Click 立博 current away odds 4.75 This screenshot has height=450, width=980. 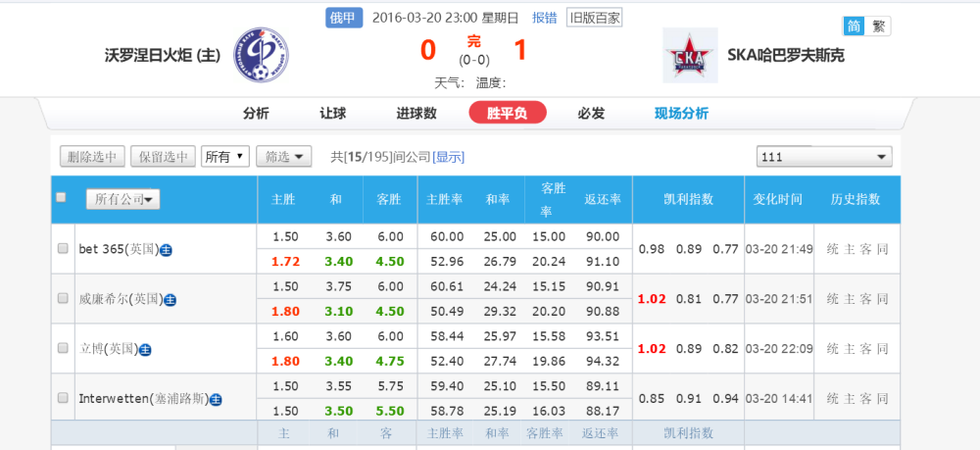[x=390, y=361]
